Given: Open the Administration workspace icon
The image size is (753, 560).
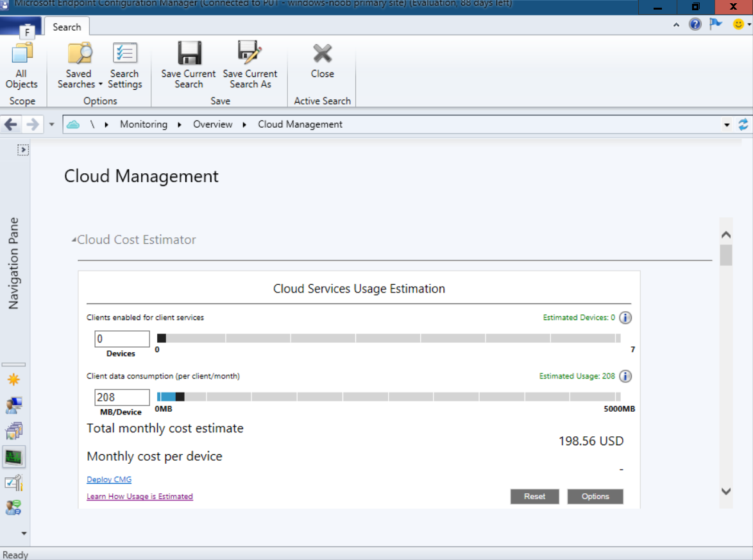Looking at the screenshot, I should (14, 482).
